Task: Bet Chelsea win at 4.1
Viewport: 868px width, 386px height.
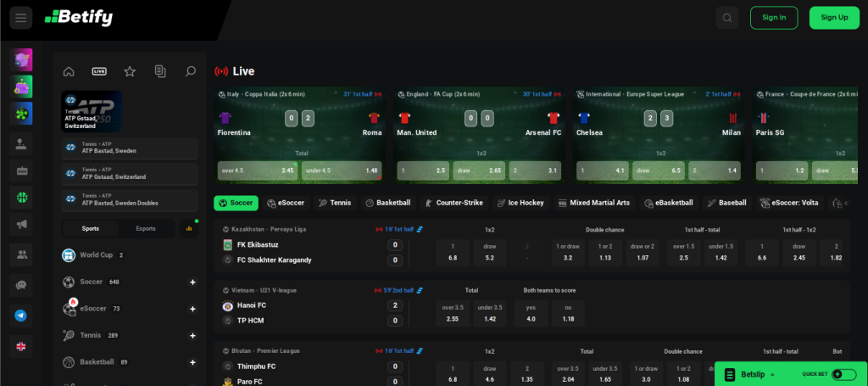Action: 603,171
